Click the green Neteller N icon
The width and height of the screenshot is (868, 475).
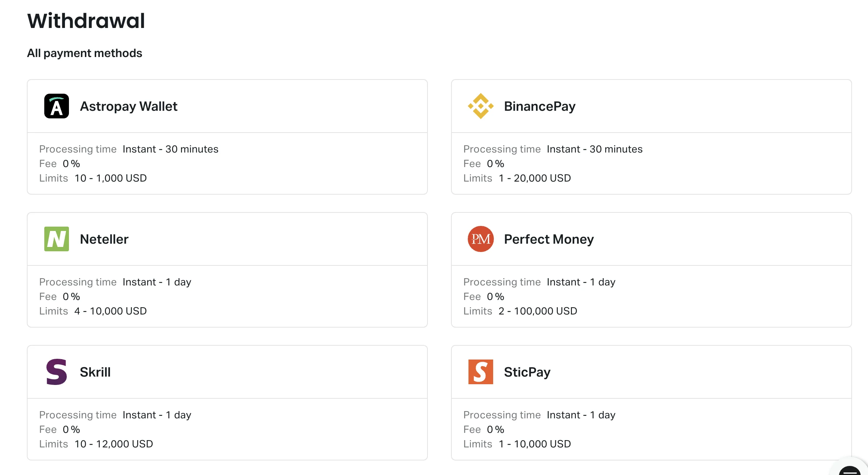tap(56, 239)
